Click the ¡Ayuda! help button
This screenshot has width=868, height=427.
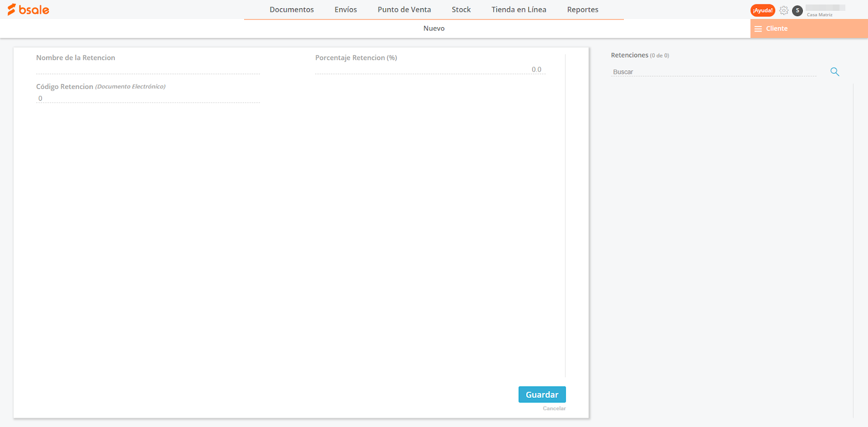pyautogui.click(x=763, y=10)
